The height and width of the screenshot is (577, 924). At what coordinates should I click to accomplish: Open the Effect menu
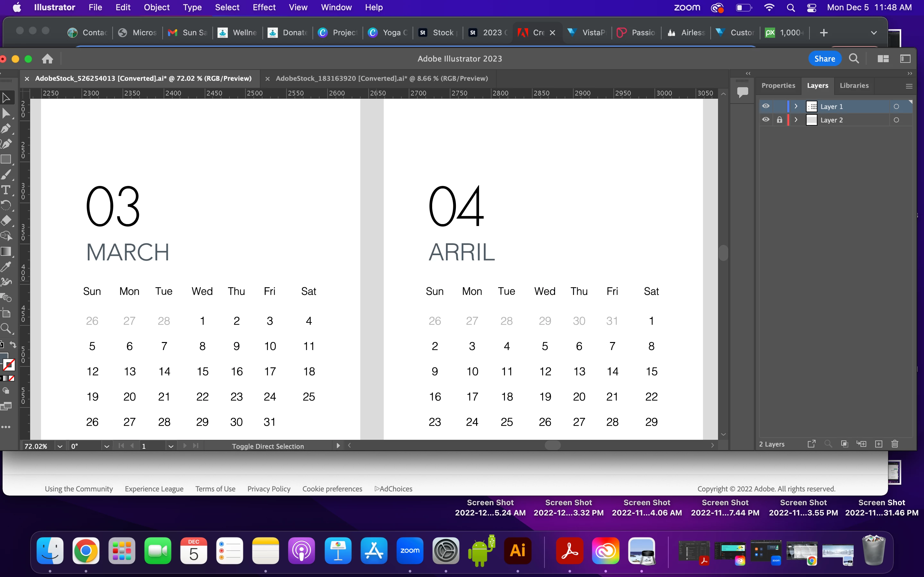(x=264, y=7)
